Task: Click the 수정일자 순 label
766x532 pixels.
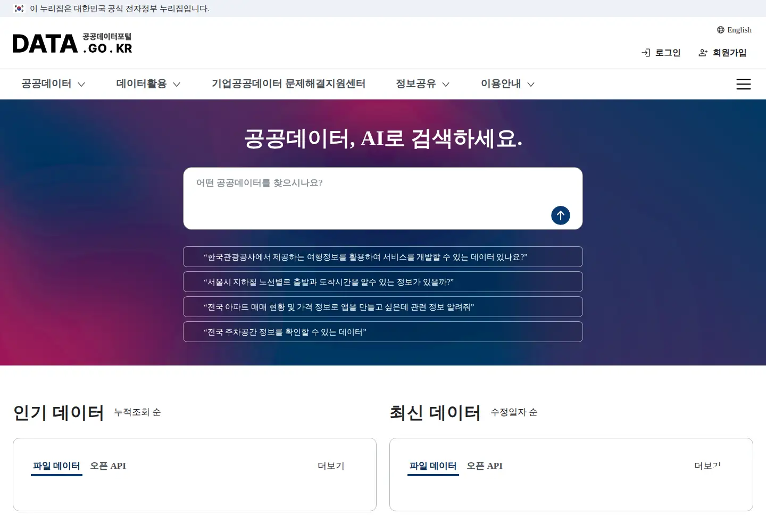Action: pyautogui.click(x=514, y=412)
